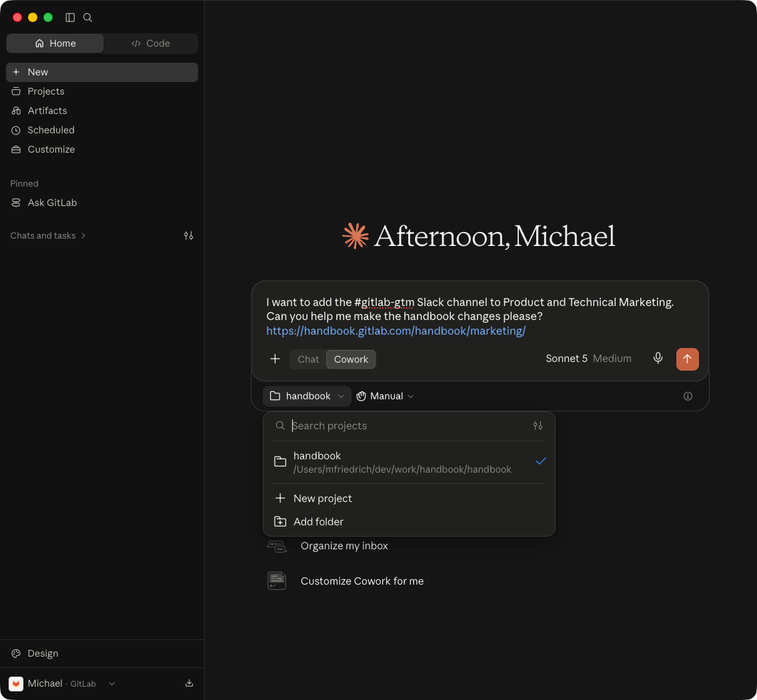757x700 pixels.
Task: Click the Organize my inbox thumbnail icon
Action: [x=277, y=546]
